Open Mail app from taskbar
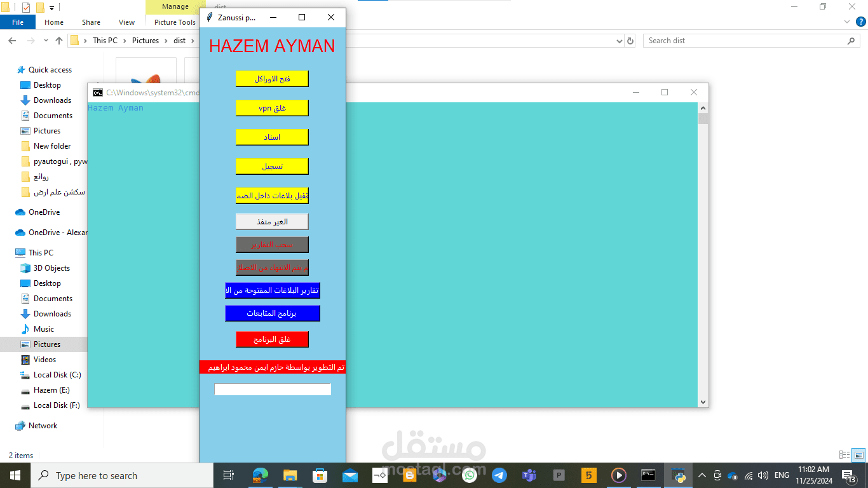 click(x=349, y=475)
